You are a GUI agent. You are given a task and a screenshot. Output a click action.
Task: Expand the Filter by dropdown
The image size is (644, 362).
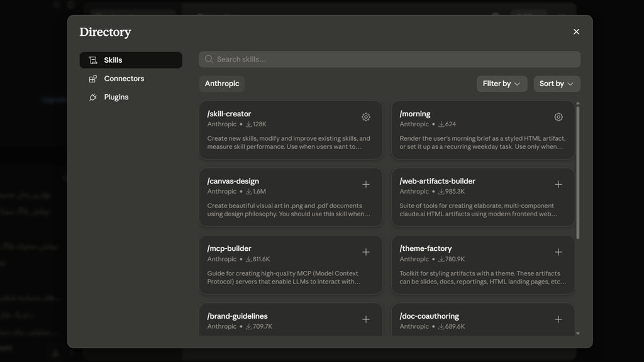tap(501, 84)
